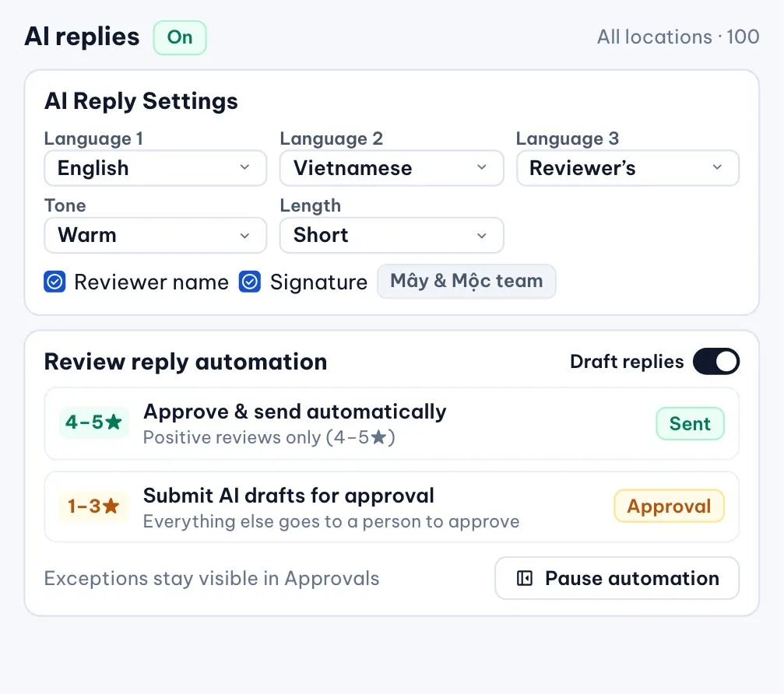Uncheck the Reviewer name checkbox
The image size is (784, 694).
54,282
